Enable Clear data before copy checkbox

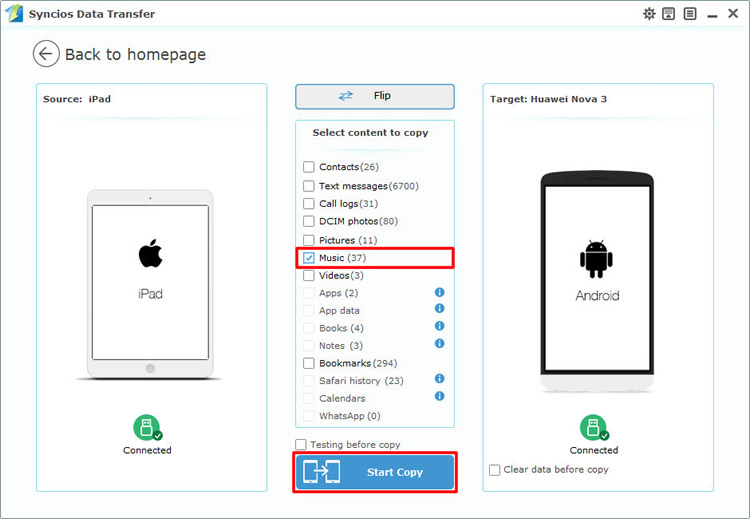tap(495, 470)
